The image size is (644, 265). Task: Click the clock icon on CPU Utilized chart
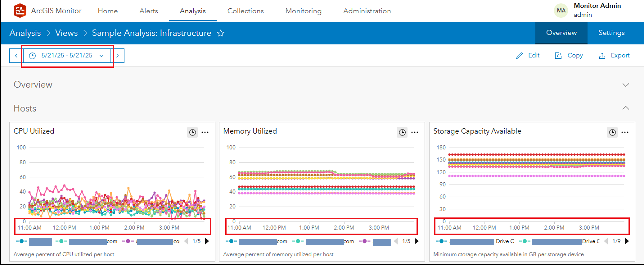192,132
